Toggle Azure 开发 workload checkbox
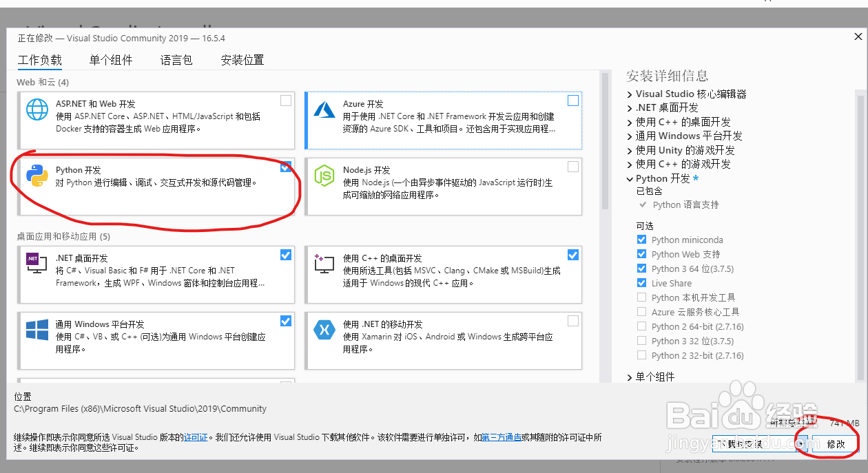 click(573, 101)
